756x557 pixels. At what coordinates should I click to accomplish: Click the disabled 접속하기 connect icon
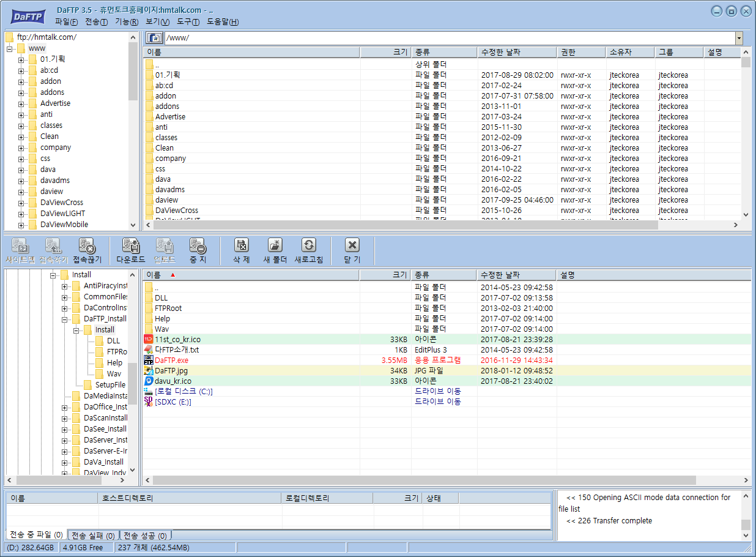(53, 246)
